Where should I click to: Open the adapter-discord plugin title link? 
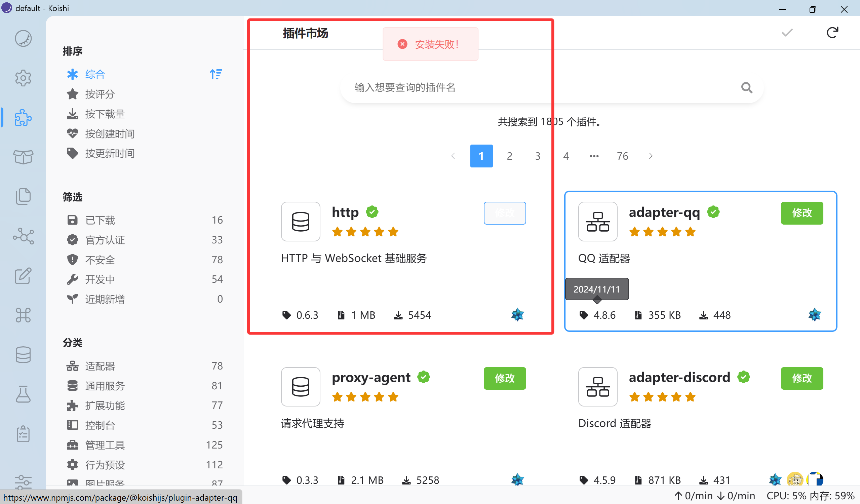tap(679, 377)
